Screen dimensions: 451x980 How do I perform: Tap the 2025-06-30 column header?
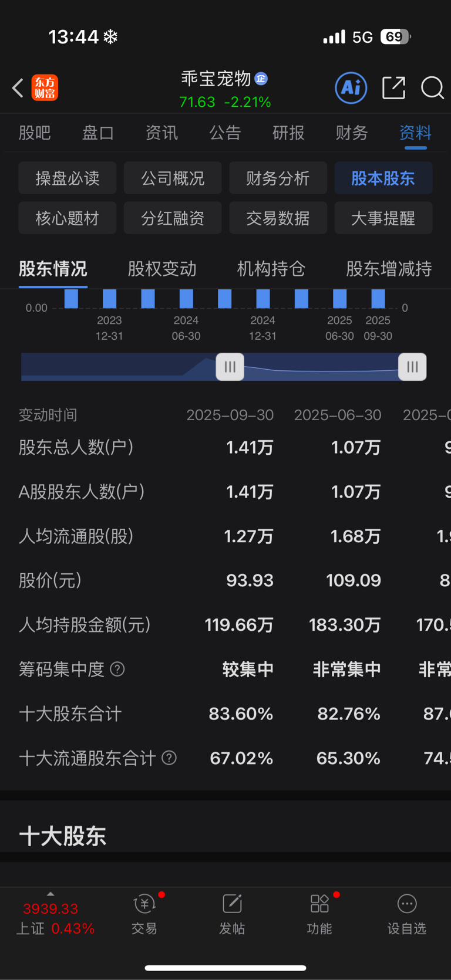(x=338, y=415)
